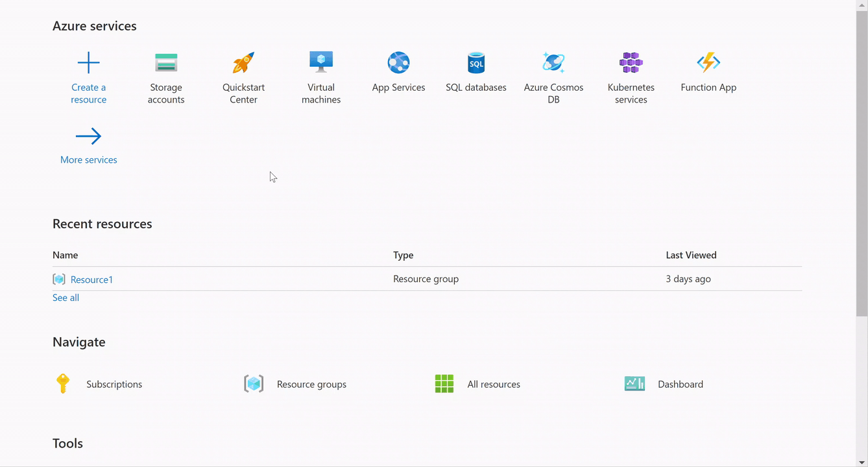This screenshot has width=868, height=467.
Task: Click the scrollbar down arrow
Action: 862,461
